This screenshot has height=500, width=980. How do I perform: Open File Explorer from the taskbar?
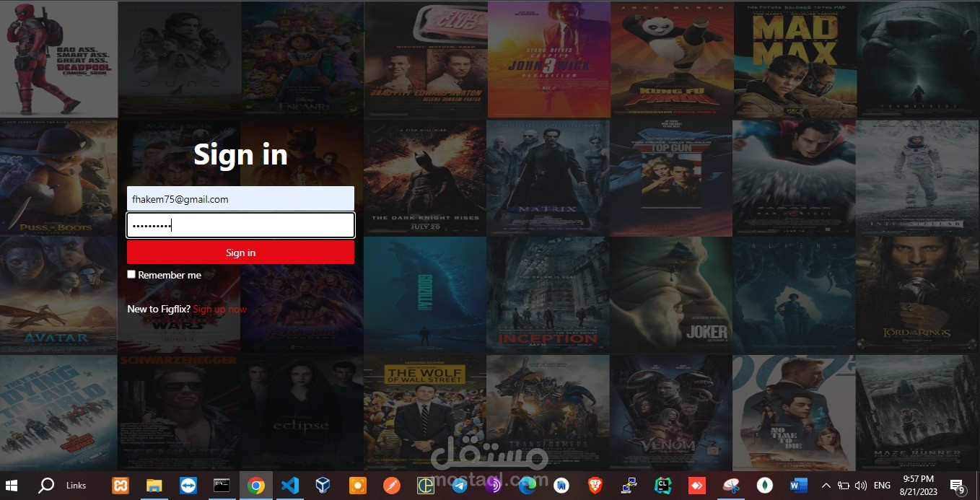(x=154, y=486)
